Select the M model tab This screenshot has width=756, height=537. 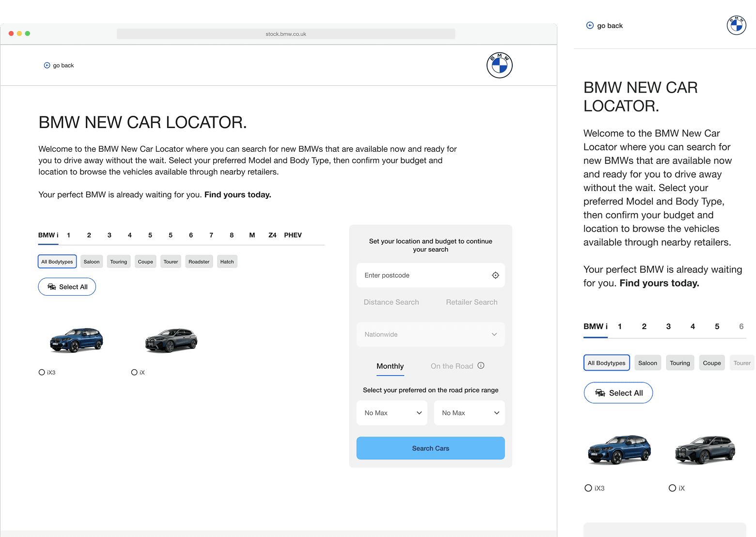[x=252, y=235]
